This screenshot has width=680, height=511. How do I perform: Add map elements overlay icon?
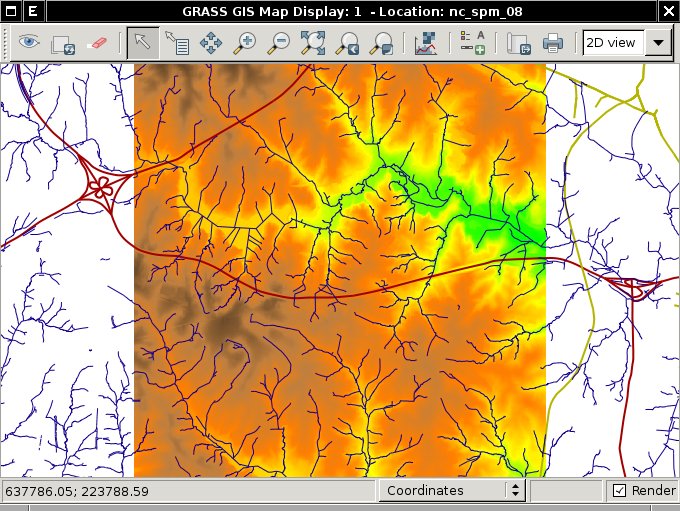472,43
